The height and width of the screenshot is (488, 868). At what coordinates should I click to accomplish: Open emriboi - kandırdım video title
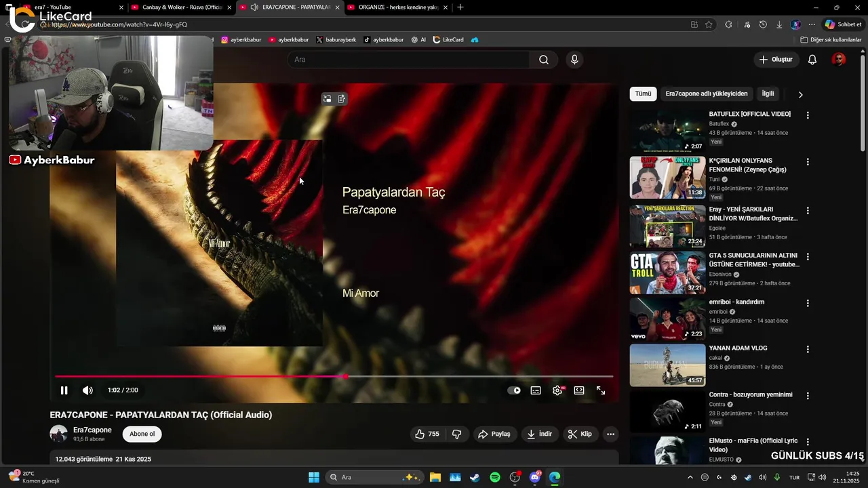point(737,302)
